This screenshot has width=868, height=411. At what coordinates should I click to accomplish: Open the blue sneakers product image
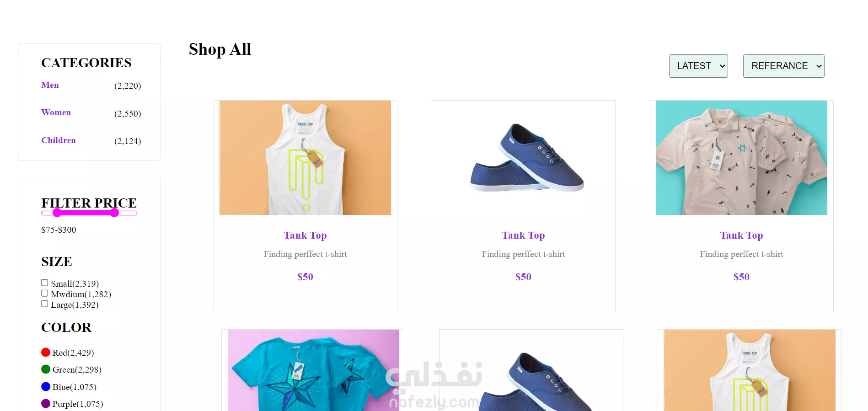(x=523, y=158)
